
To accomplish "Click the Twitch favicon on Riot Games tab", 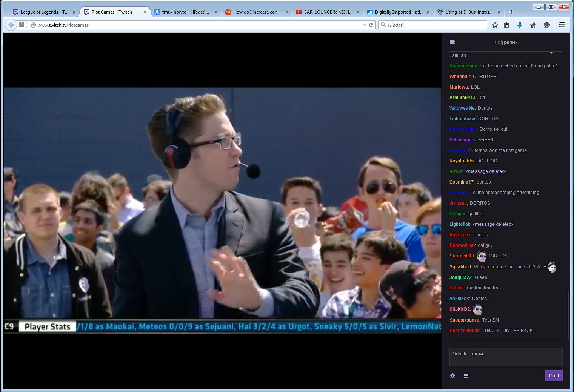I will [x=86, y=12].
